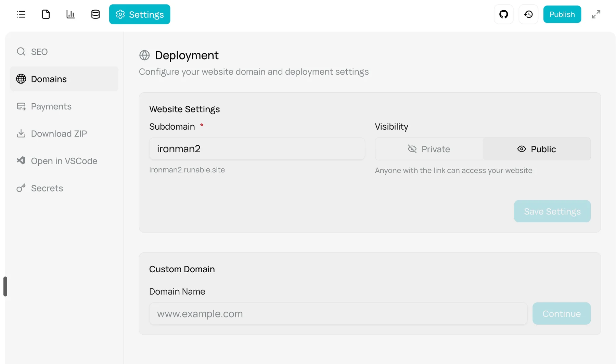616x364 pixels.
Task: Set visibility to Public
Action: (537, 149)
